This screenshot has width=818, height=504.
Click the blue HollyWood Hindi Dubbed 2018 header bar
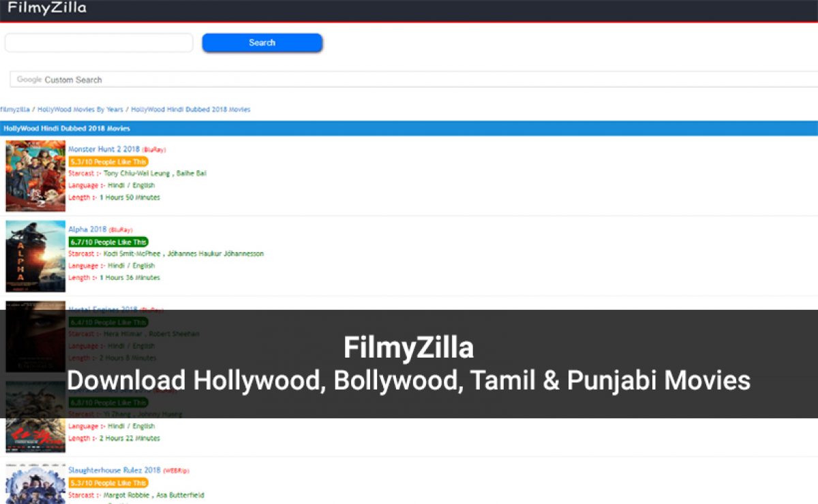click(409, 128)
